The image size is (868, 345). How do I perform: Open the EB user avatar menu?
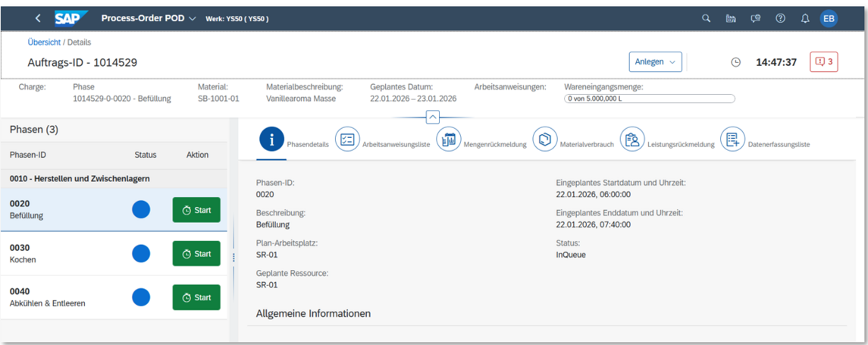point(829,18)
